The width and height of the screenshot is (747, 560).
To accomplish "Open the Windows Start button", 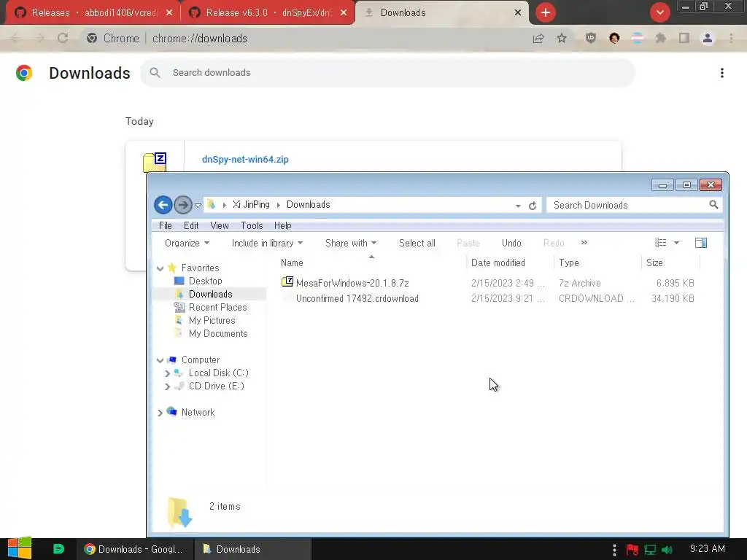I will coord(20,548).
